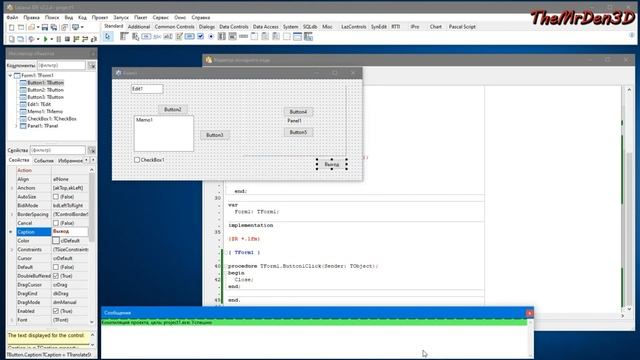This screenshot has width=640, height=360.
Task: Expand the Font property row
Action: (x=11, y=320)
